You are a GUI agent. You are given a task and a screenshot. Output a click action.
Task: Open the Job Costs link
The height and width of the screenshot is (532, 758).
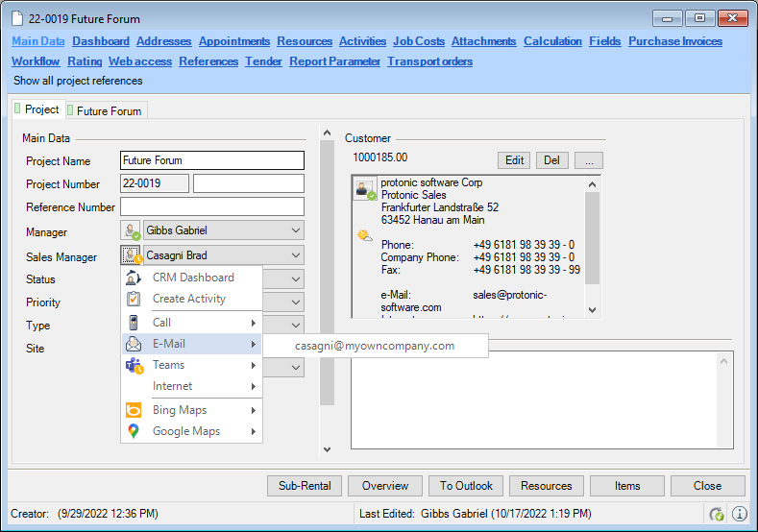(419, 41)
